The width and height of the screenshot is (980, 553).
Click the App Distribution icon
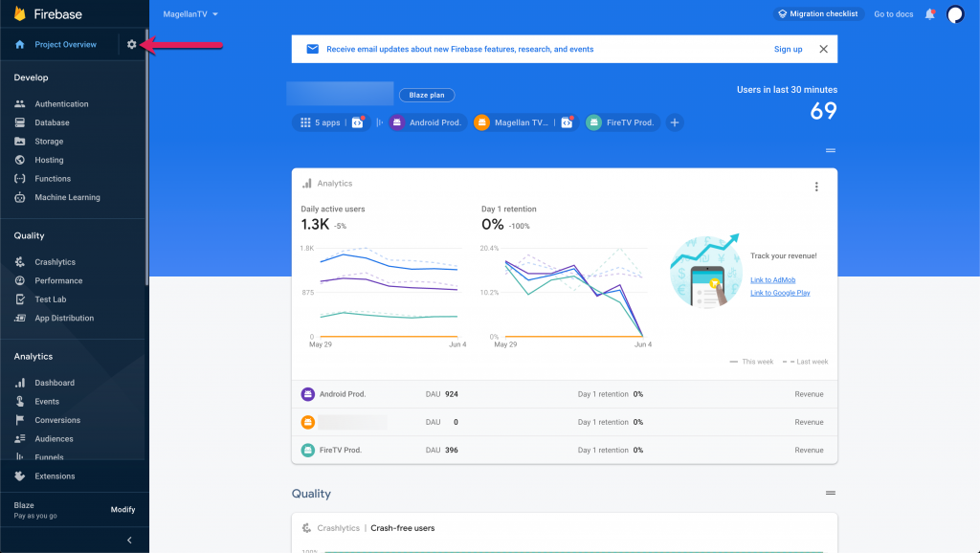pyautogui.click(x=20, y=318)
